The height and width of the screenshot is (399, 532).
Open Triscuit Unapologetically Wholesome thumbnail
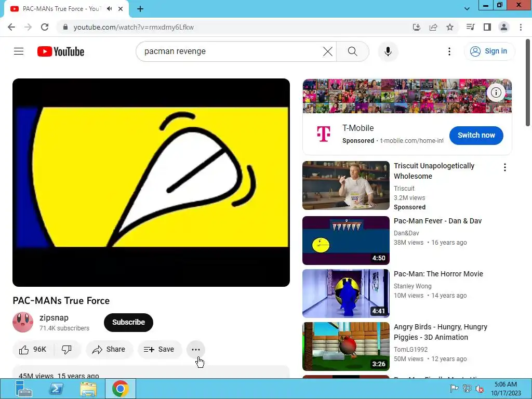pyautogui.click(x=345, y=185)
